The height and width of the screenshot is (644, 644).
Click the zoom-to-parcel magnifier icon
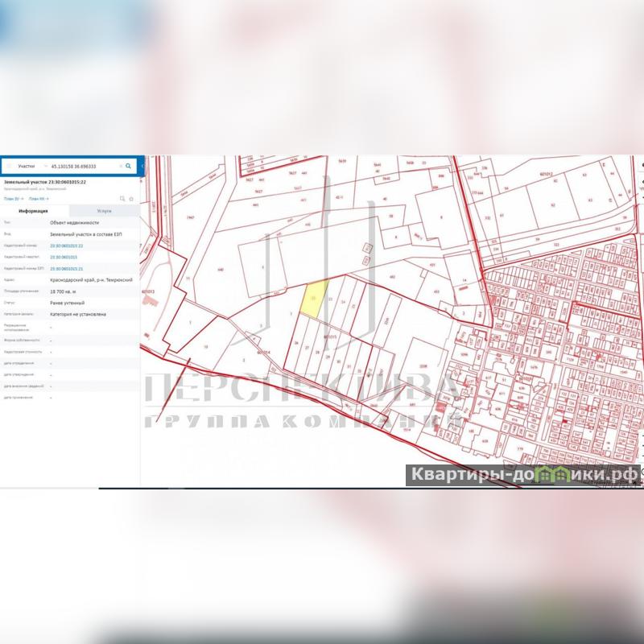(122, 197)
